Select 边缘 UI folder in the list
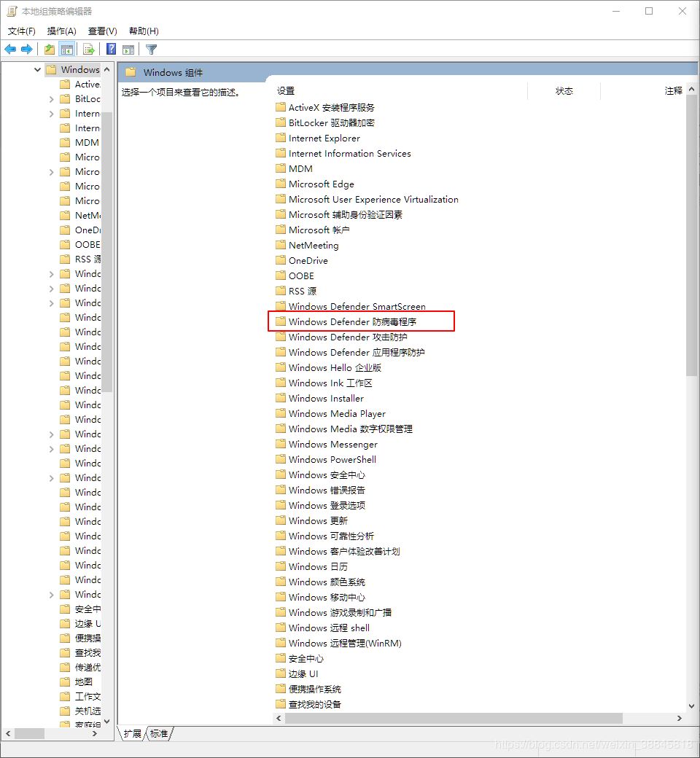 pos(297,674)
